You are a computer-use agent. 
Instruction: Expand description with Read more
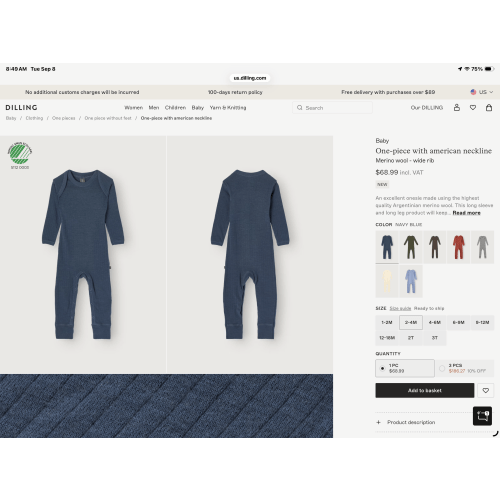coord(466,213)
